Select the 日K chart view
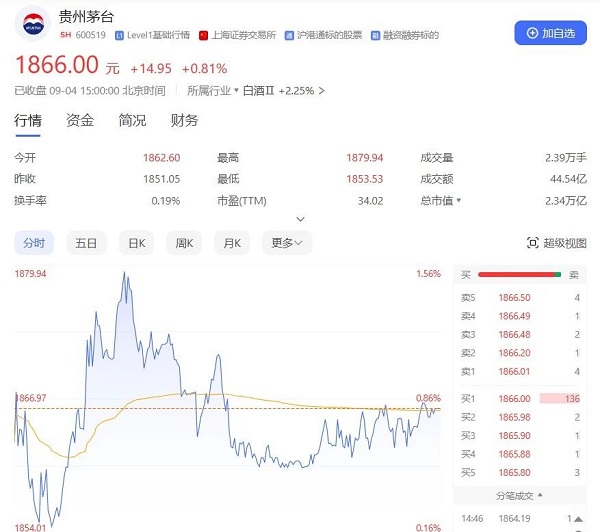The height and width of the screenshot is (532, 600). 137,243
